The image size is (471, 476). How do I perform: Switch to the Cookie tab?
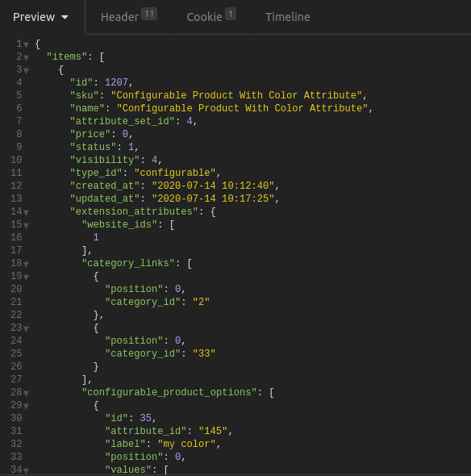(x=211, y=17)
